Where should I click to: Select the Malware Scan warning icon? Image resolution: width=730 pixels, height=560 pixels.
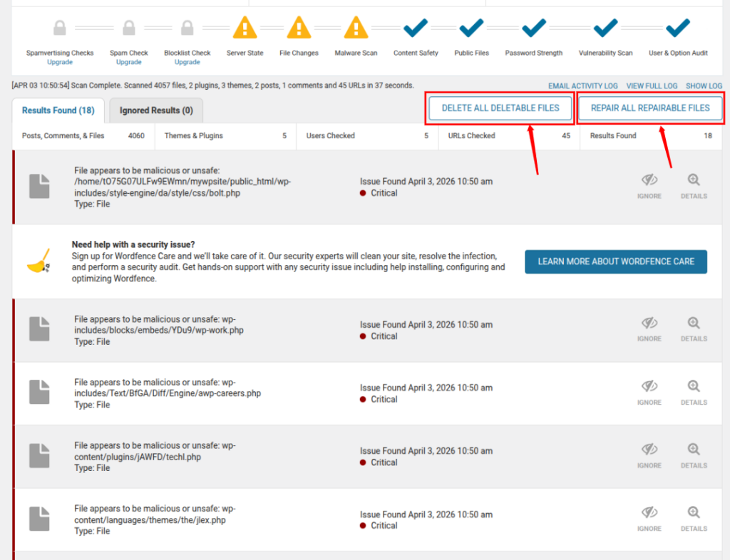pyautogui.click(x=355, y=27)
